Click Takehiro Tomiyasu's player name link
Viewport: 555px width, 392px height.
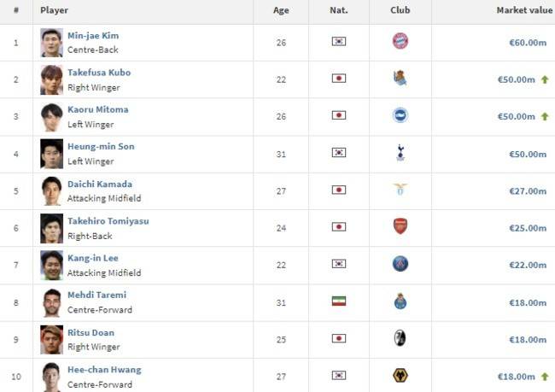[x=108, y=221]
